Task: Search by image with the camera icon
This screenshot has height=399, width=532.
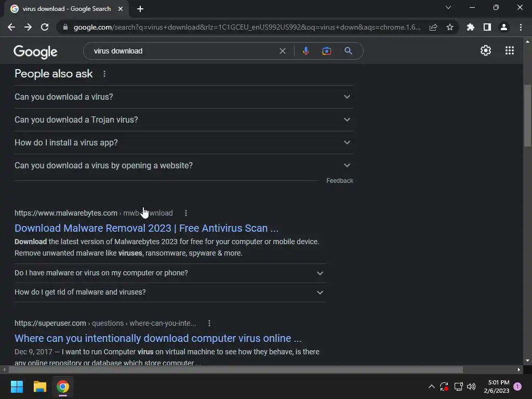Action: (327, 51)
